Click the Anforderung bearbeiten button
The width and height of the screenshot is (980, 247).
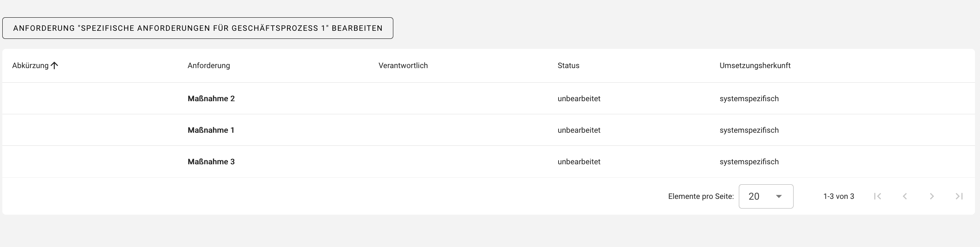[x=198, y=28]
